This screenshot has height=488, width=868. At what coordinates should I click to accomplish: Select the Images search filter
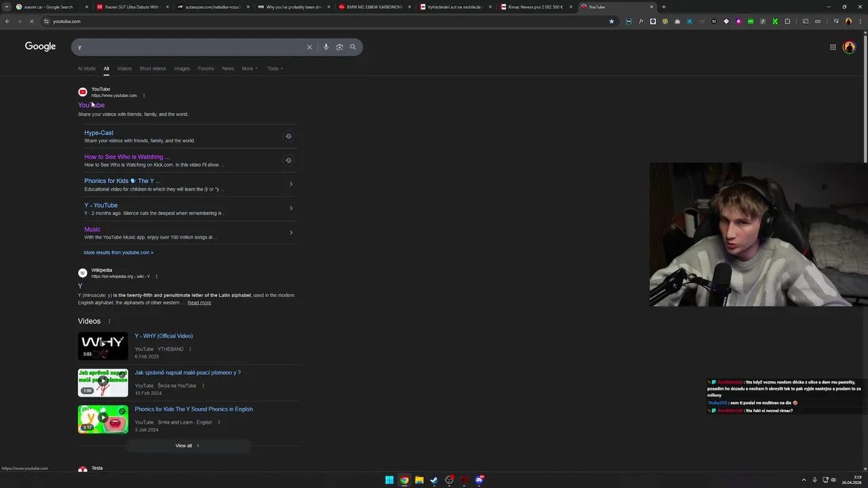point(182,68)
